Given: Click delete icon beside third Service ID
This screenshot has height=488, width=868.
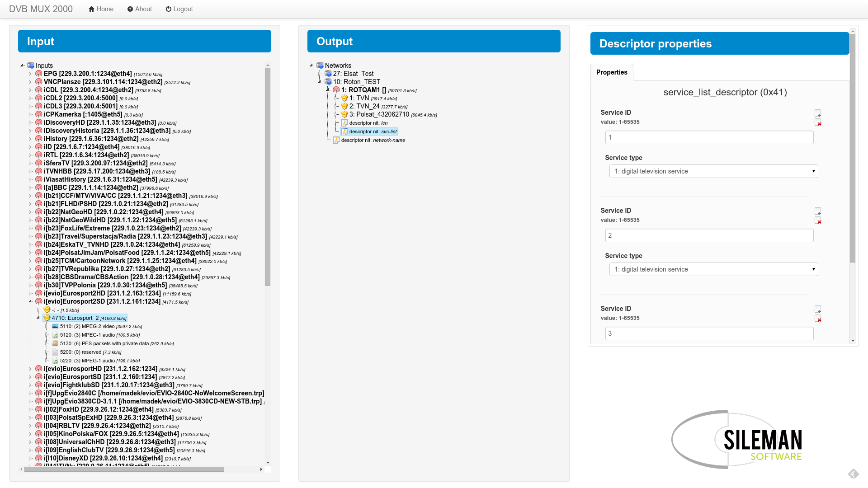Looking at the screenshot, I should pos(818,319).
